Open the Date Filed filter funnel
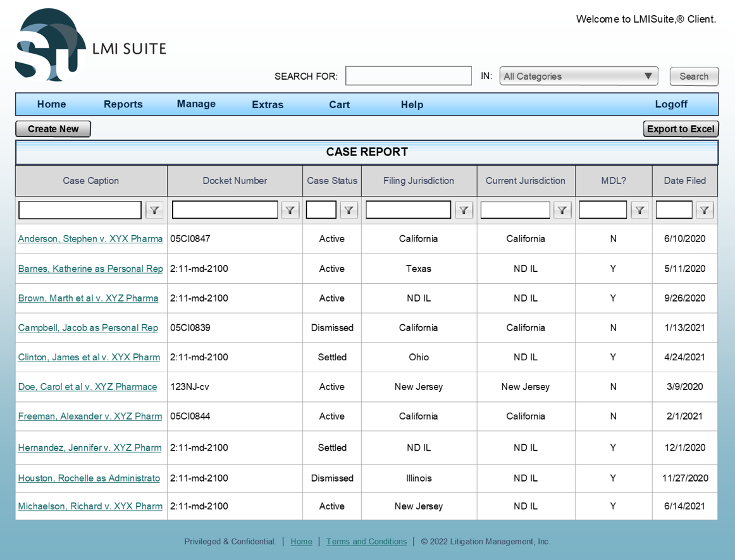 pos(705,210)
